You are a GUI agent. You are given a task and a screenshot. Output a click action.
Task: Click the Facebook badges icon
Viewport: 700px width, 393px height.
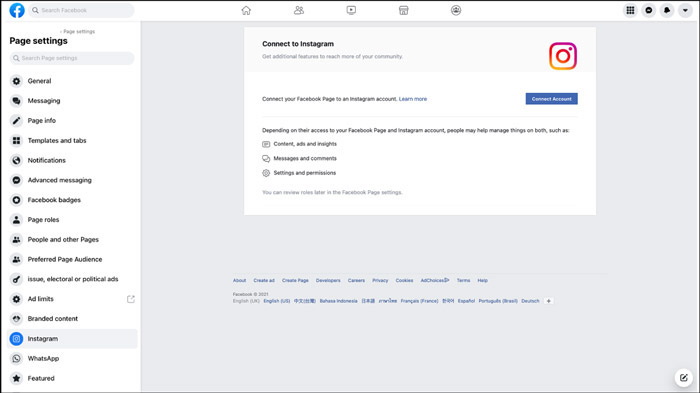click(17, 200)
